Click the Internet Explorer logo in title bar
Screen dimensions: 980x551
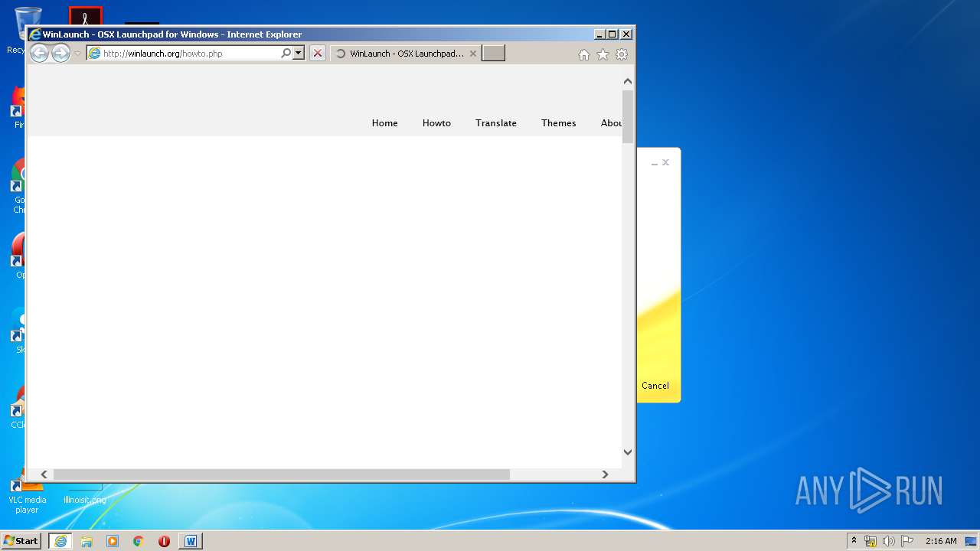(x=34, y=34)
